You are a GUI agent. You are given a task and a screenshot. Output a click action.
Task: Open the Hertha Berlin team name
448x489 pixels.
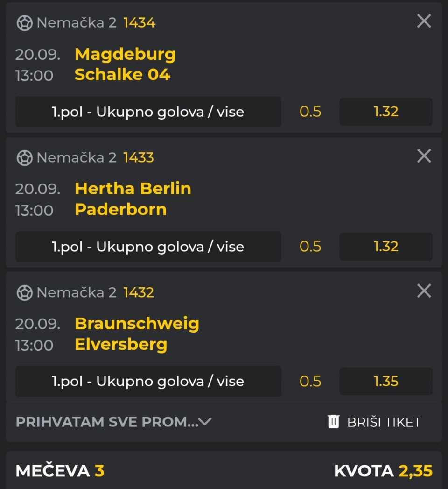tap(133, 189)
